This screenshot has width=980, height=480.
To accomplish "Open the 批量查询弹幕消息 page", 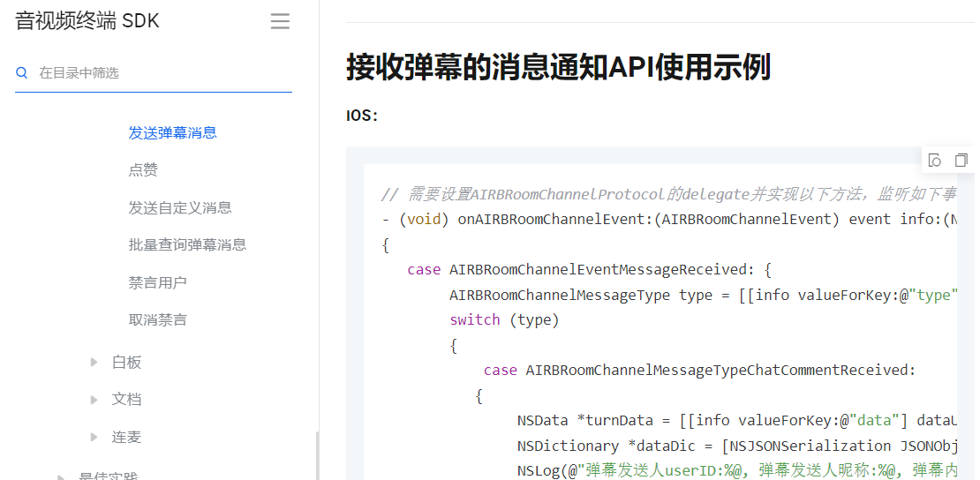I will tap(187, 245).
